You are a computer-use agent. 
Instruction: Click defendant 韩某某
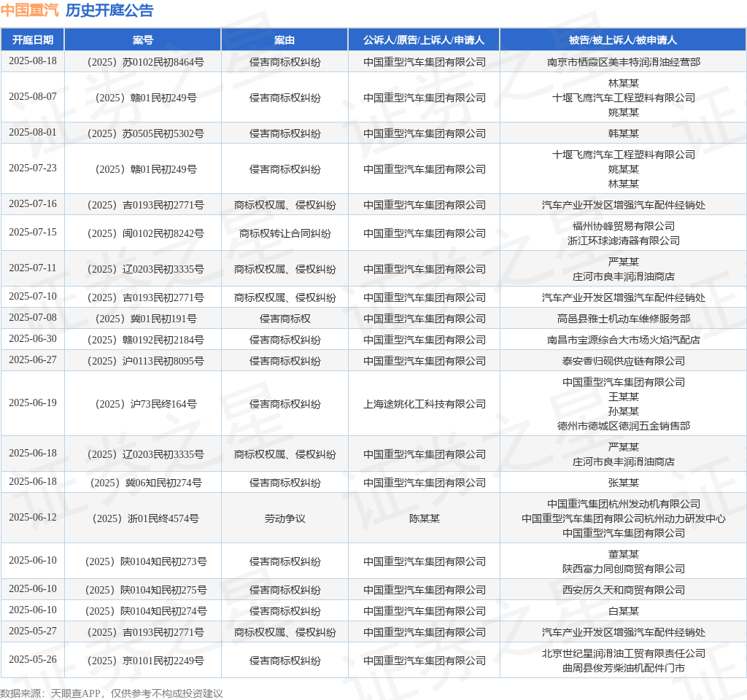(x=623, y=134)
